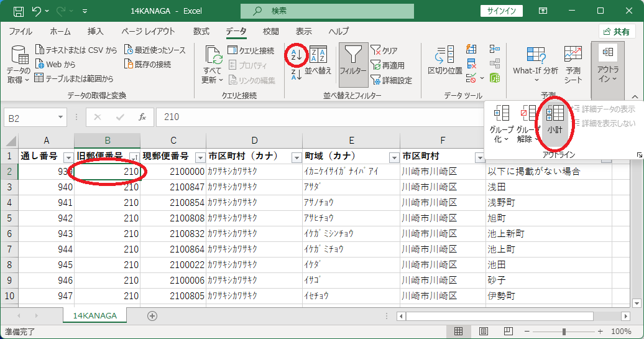Switch to 数式 tab
The image size is (644, 339).
coord(201,31)
